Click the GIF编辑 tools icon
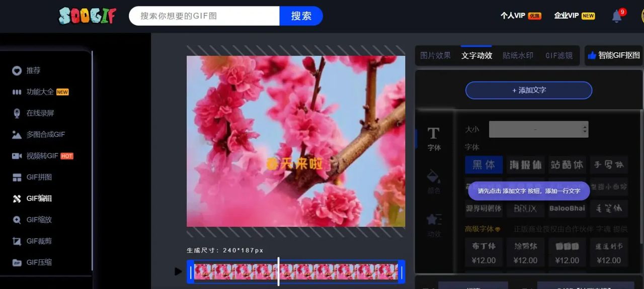 pyautogui.click(x=17, y=199)
